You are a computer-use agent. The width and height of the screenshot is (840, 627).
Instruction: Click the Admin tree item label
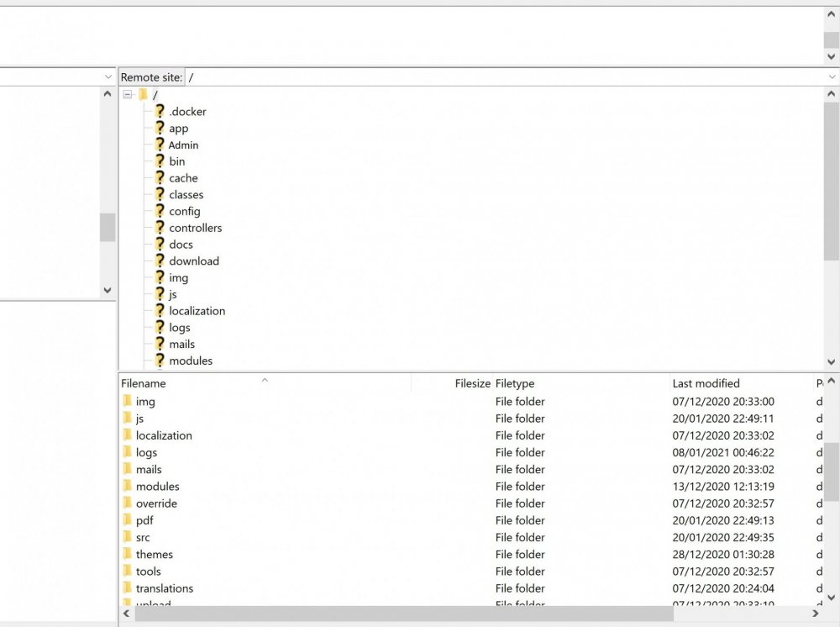point(183,145)
